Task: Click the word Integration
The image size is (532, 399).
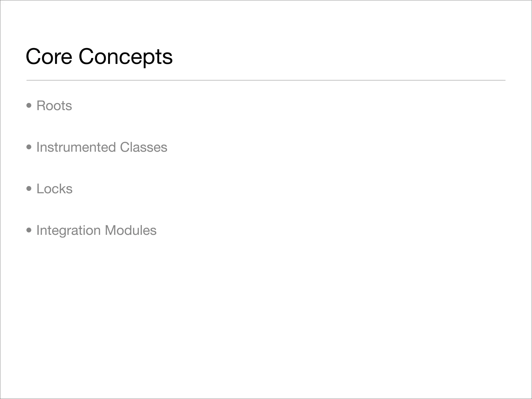Action: coord(69,230)
